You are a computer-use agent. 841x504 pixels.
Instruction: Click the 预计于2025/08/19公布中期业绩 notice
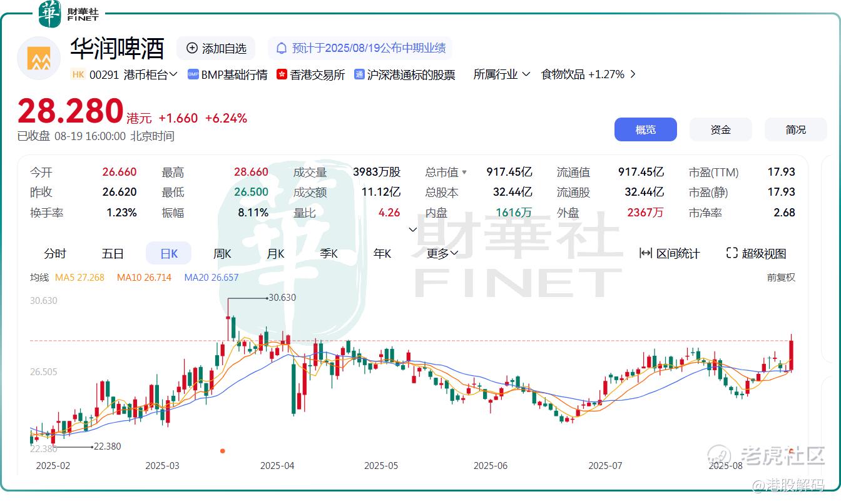(x=360, y=48)
